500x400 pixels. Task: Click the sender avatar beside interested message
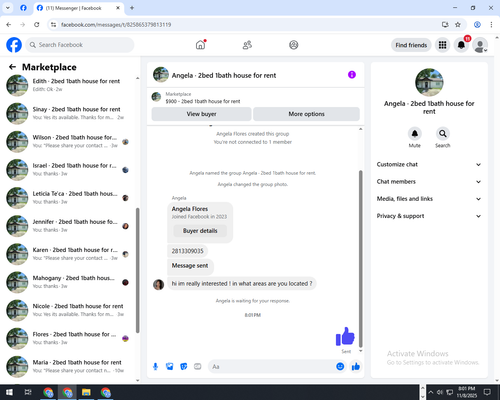[158, 285]
